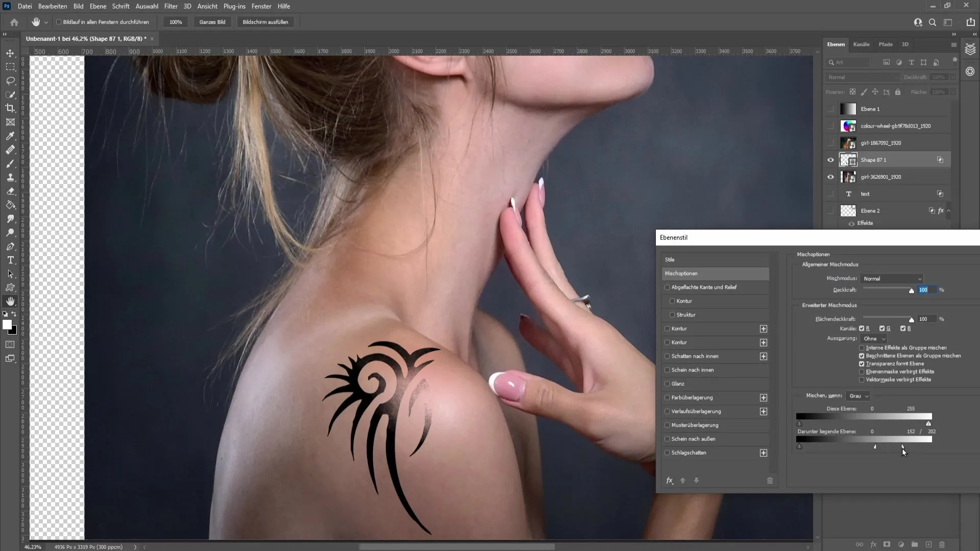Open the Mischen wenn Grau dropdown
980x551 pixels.
click(x=859, y=396)
